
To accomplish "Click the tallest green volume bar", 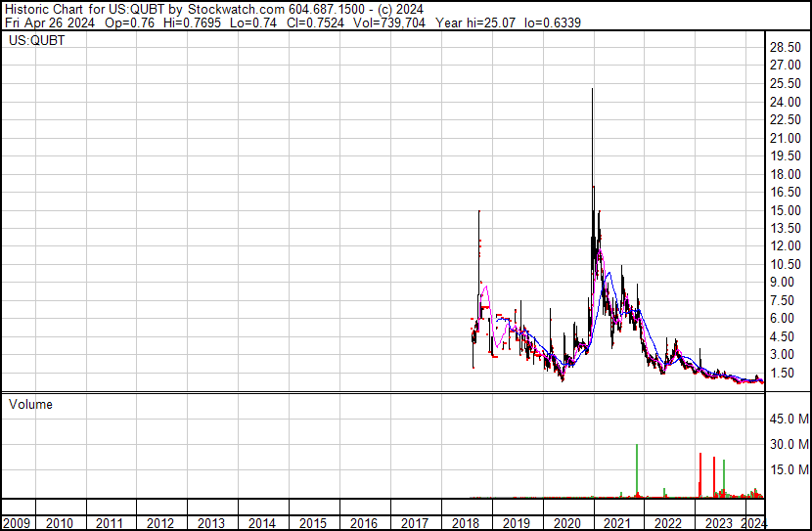I will coord(637,471).
